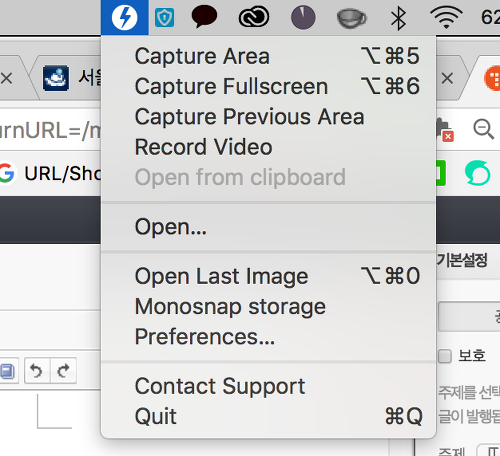
Task: Close the leftmost browser tab
Action: (x=6, y=79)
